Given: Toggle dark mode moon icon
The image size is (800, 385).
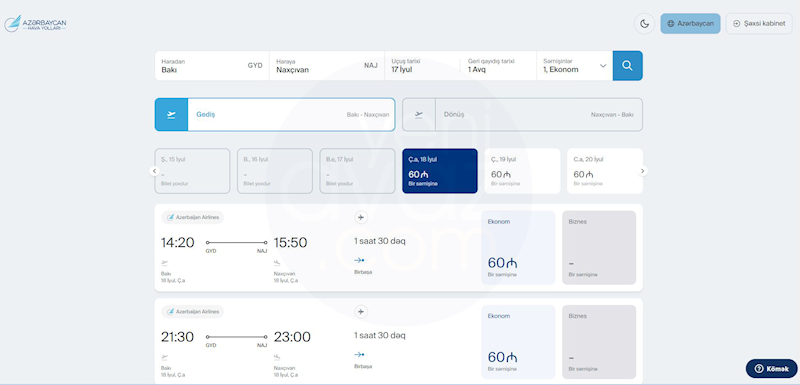Looking at the screenshot, I should pos(644,23).
